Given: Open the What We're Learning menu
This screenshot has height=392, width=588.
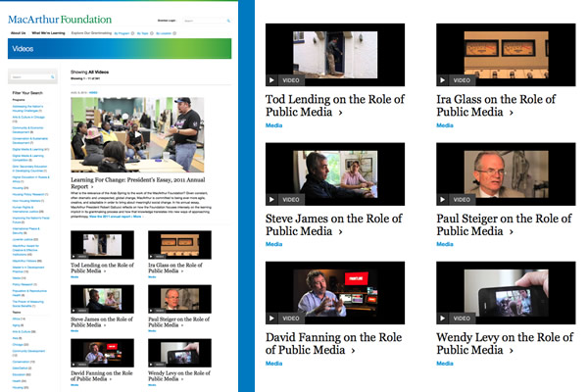Looking at the screenshot, I should pos(49,33).
